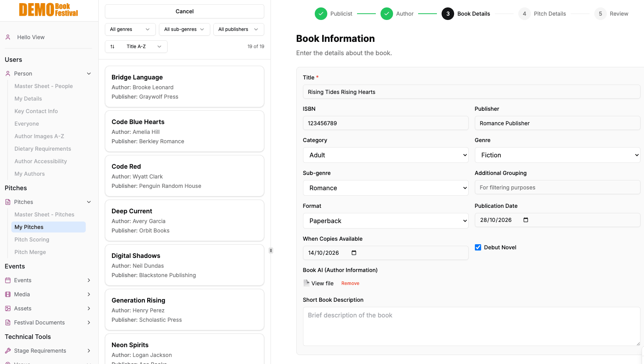Screen dimensions: 644x364
Task: Open the Format dropdown showing Paperback
Action: (385, 221)
